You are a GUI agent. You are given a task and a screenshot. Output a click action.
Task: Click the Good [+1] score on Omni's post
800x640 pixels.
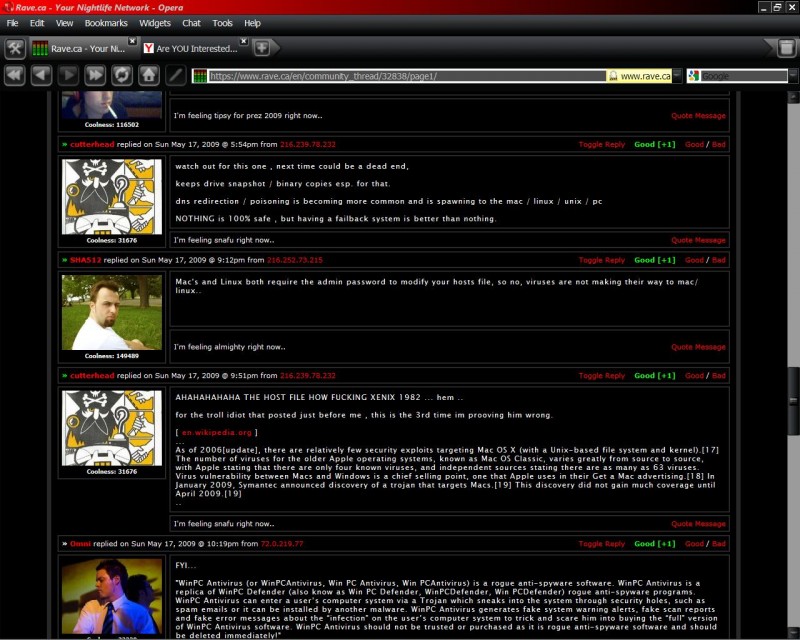(x=655, y=544)
